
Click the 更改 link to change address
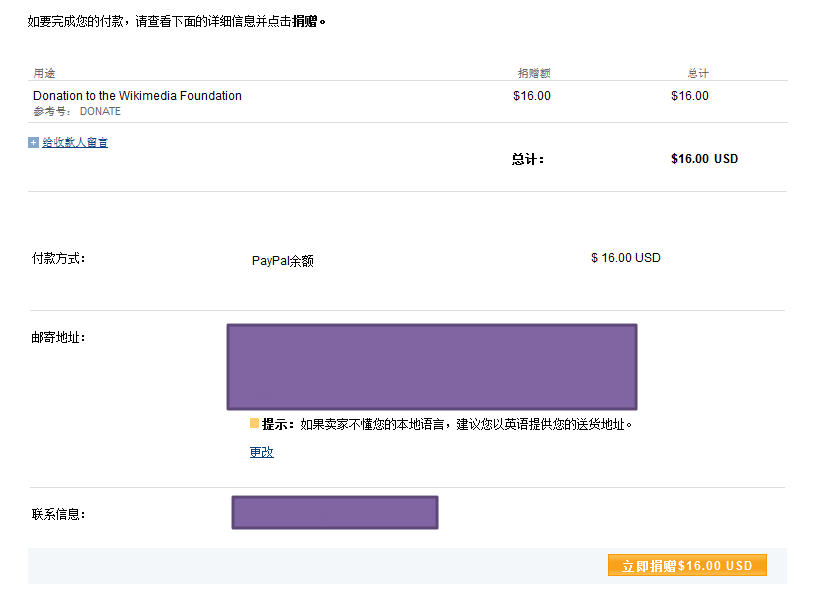(261, 452)
